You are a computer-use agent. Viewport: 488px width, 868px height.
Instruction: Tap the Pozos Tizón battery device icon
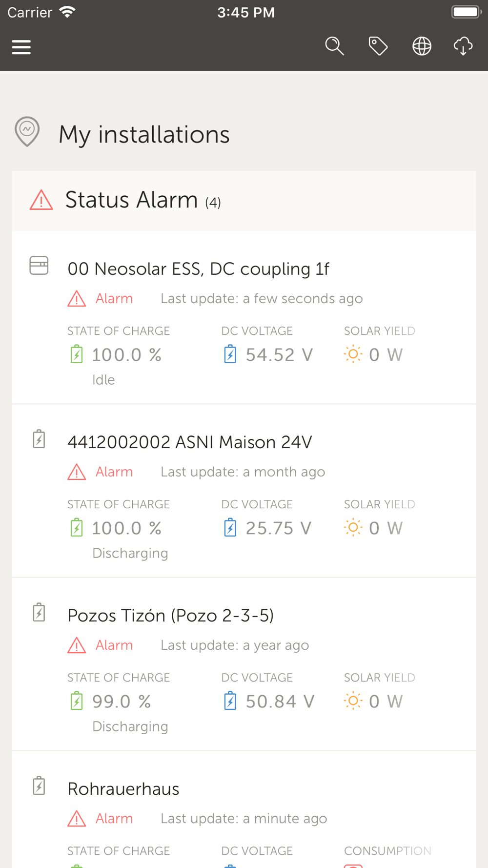coord(39,612)
